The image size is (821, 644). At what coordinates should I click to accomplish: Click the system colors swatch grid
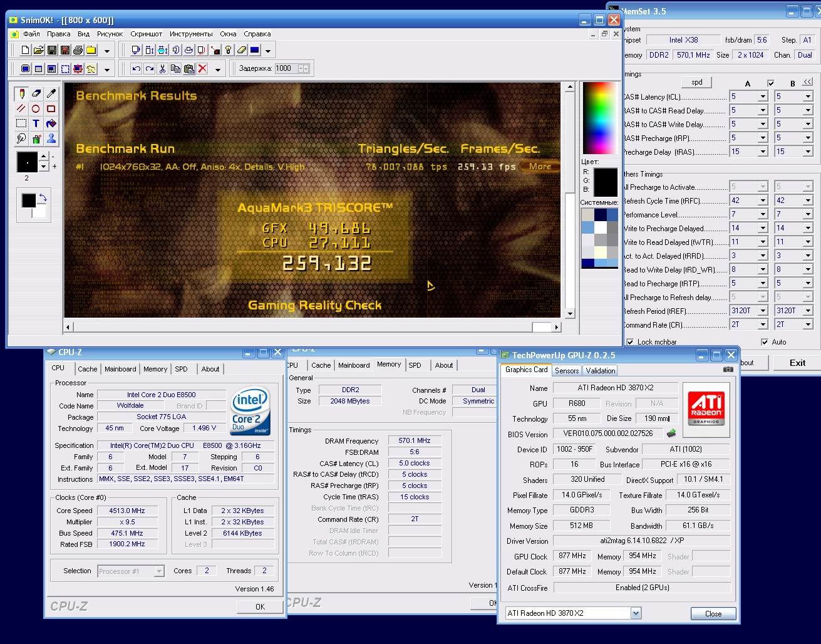pos(600,239)
